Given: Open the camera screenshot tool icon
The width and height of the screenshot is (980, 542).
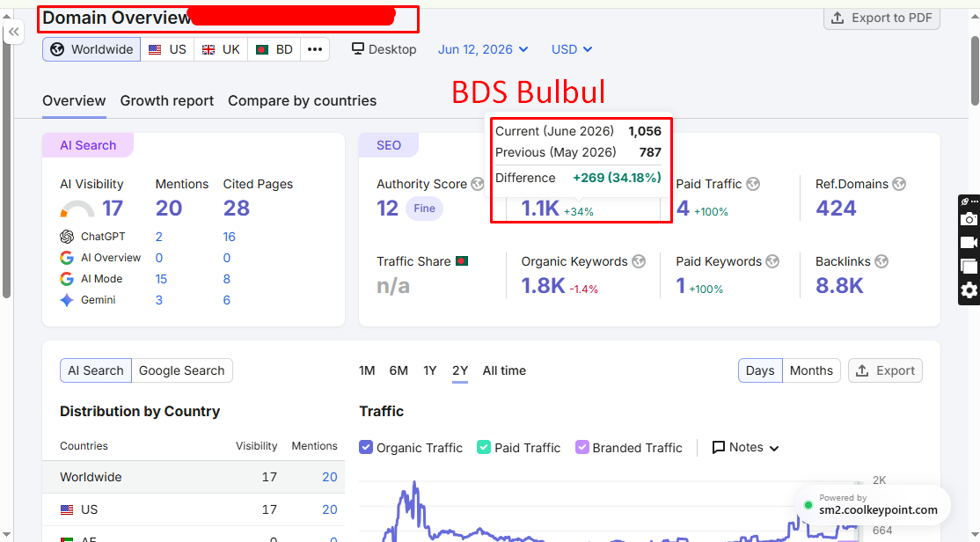Looking at the screenshot, I should pos(969,219).
